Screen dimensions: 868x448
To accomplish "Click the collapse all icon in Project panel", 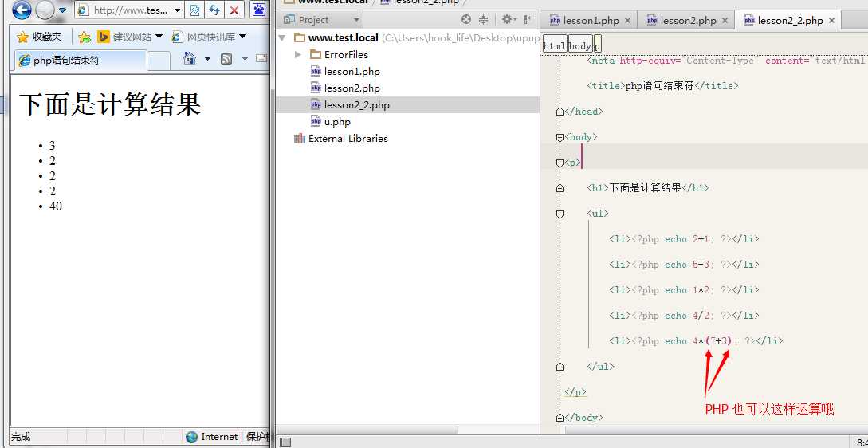I will click(x=483, y=19).
